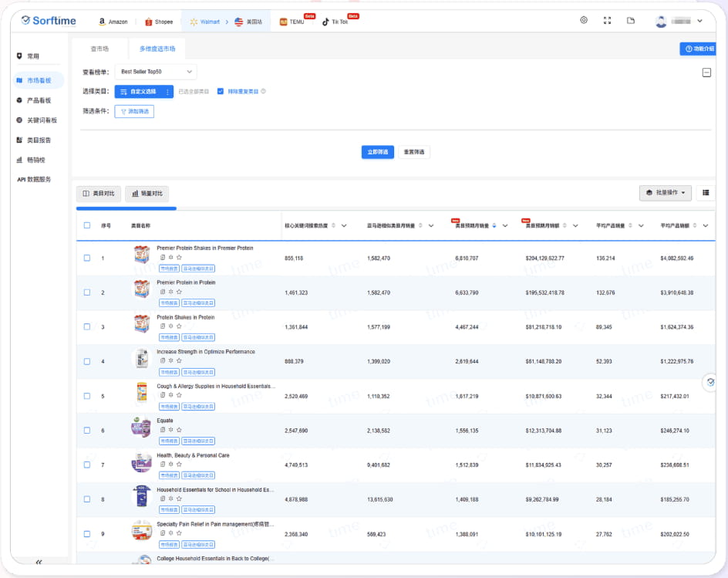Click the help icon beside the blue checkbox label

click(263, 91)
